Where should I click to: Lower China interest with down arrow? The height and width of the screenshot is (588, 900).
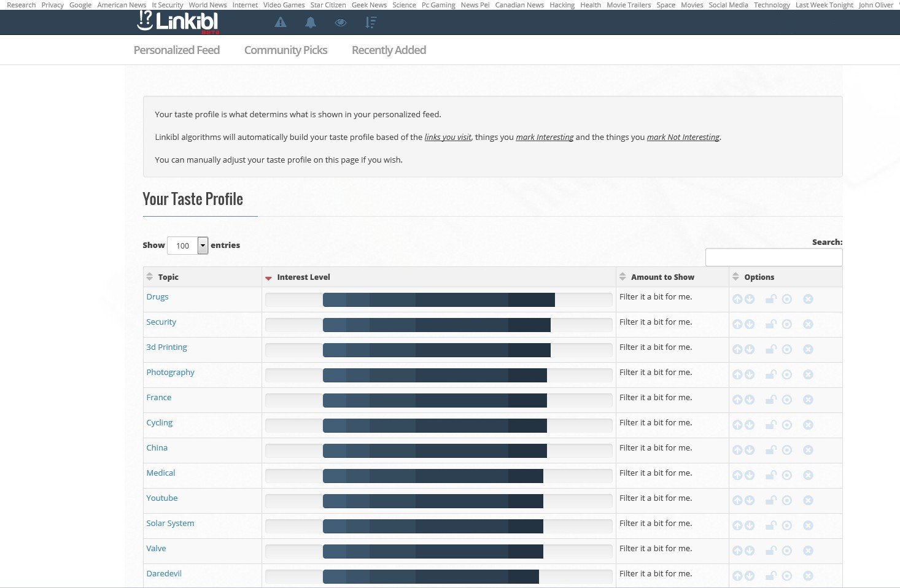point(750,450)
